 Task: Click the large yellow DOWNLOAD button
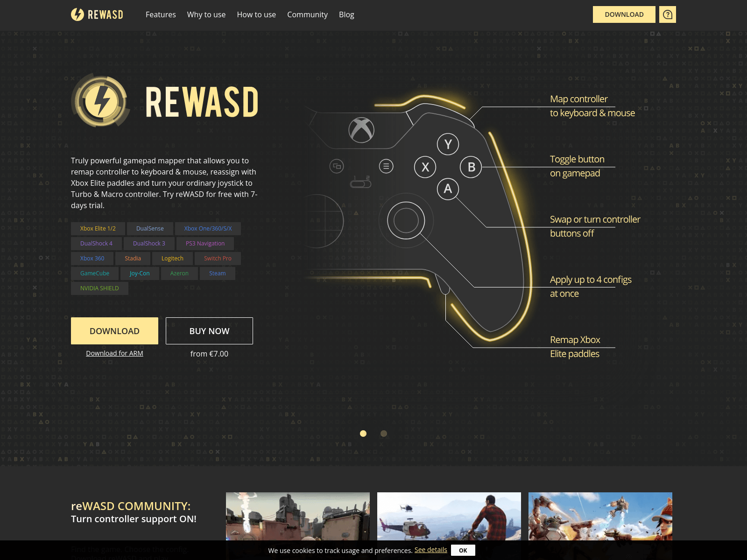tap(114, 331)
